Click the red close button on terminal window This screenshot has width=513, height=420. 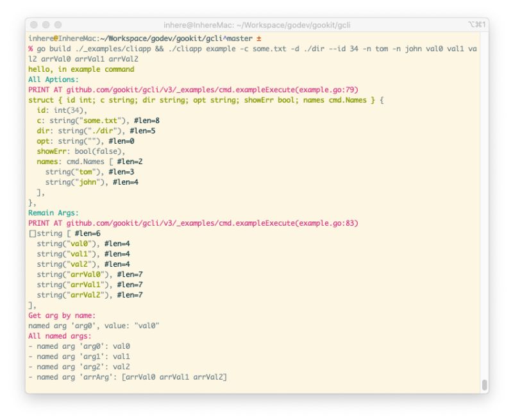point(33,24)
